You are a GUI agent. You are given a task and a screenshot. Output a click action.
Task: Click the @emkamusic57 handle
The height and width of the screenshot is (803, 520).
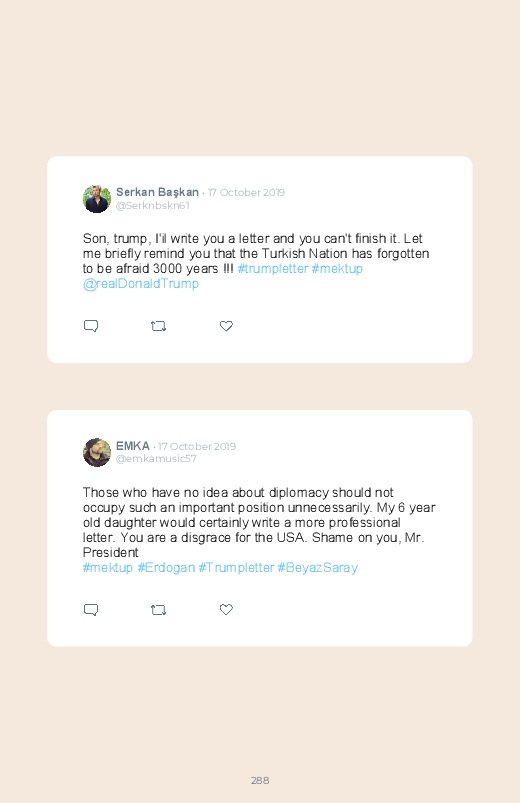click(x=156, y=458)
